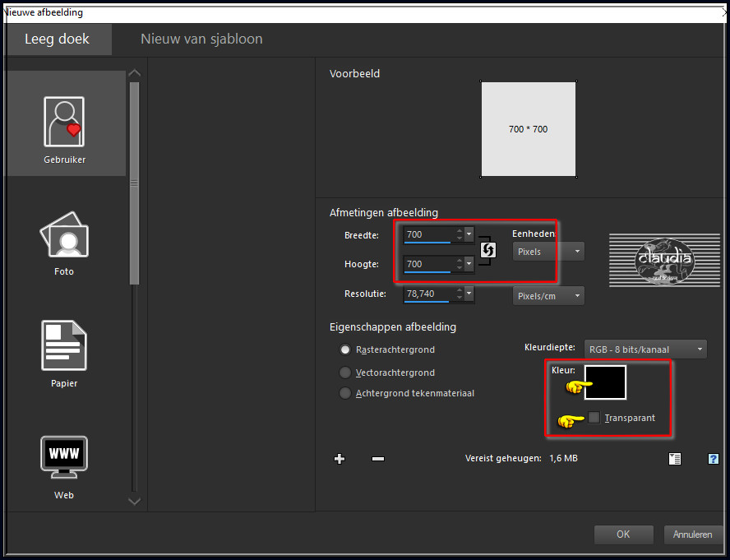Click the 'Voorbeeld' heading
Image resolution: width=730 pixels, height=560 pixels.
(355, 74)
